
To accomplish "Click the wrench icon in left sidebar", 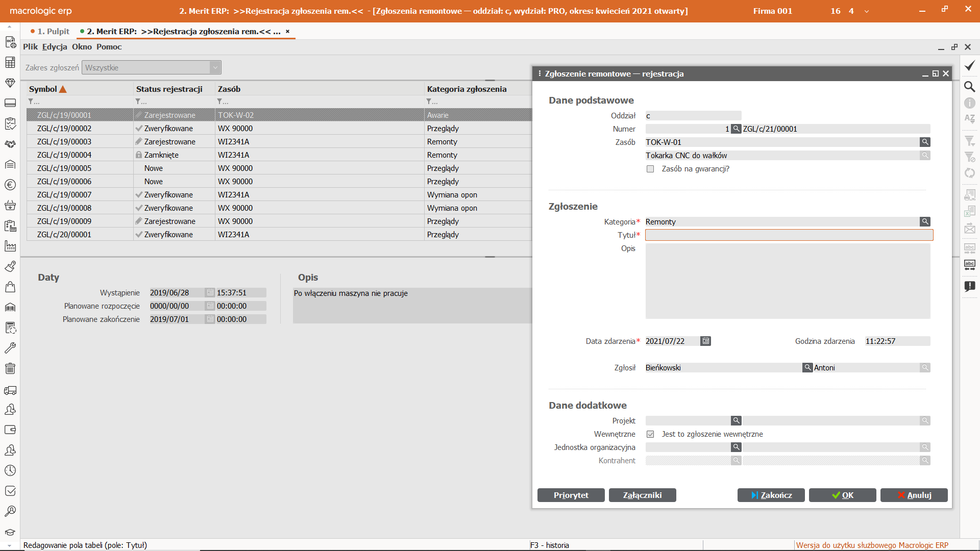I will (x=10, y=348).
